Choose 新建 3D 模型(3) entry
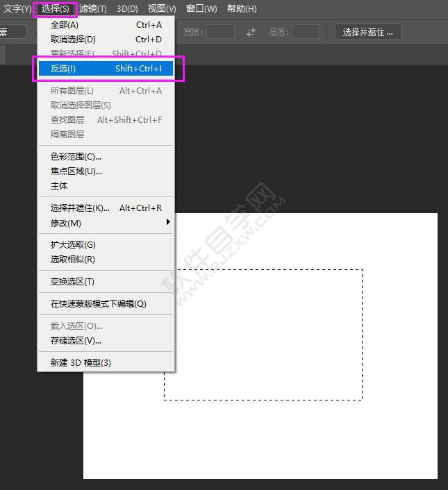448x490 pixels. point(106,362)
